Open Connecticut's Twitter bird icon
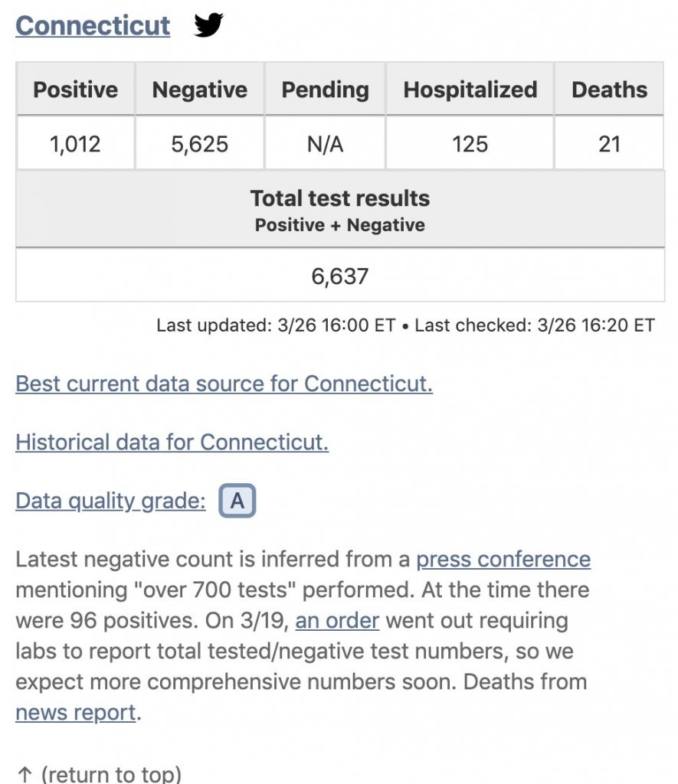The width and height of the screenshot is (678, 784). pyautogui.click(x=208, y=25)
